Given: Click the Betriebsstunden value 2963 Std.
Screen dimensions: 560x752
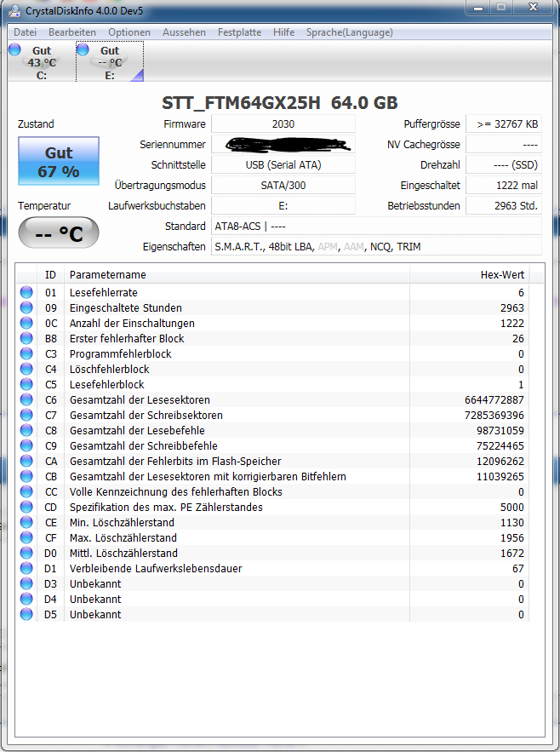Looking at the screenshot, I should (x=504, y=205).
